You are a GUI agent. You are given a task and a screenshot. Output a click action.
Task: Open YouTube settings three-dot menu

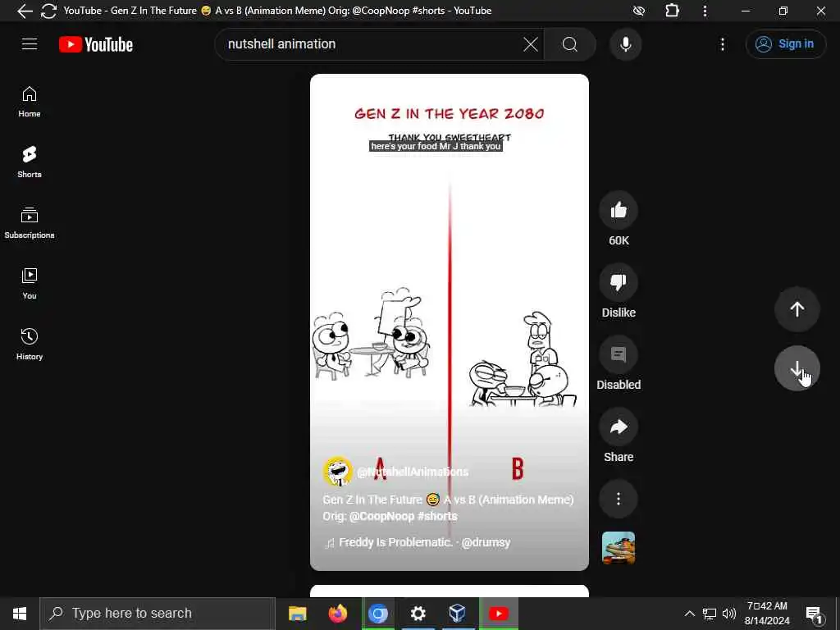click(x=722, y=44)
